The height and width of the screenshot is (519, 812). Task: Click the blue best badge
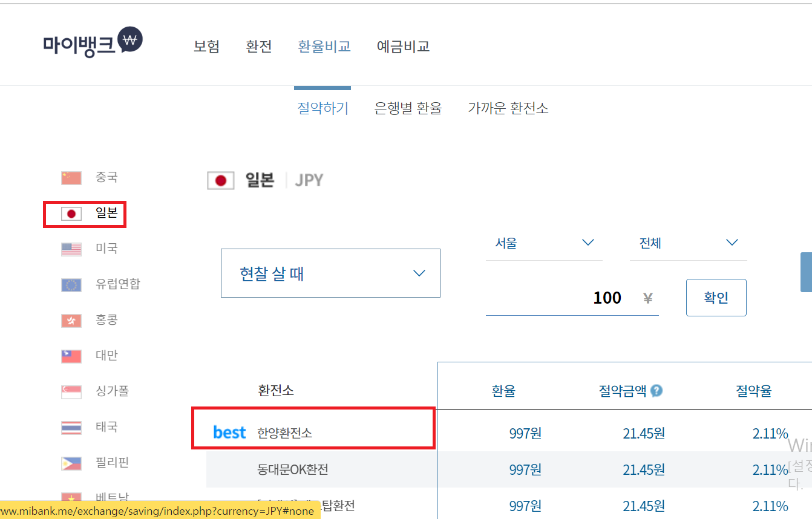point(229,432)
